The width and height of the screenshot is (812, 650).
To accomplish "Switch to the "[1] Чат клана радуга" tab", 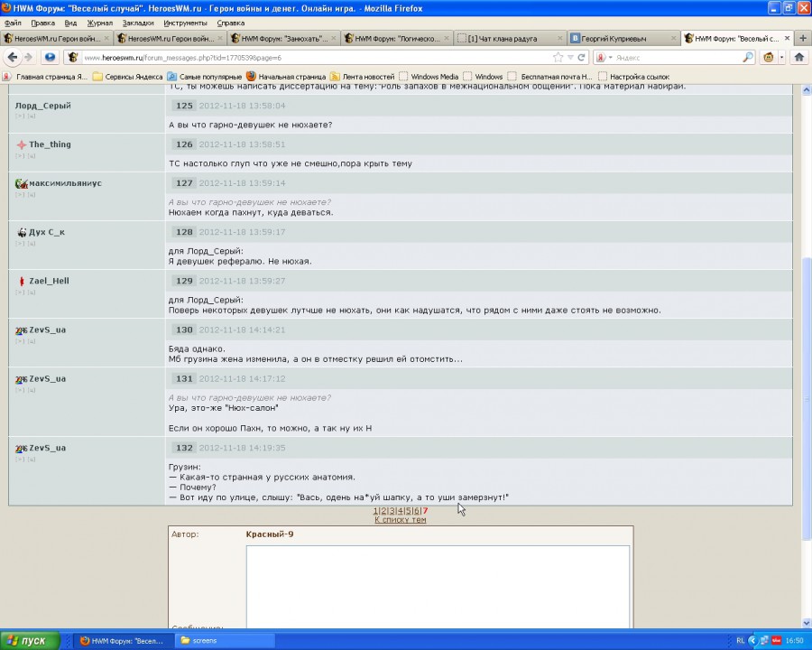I will [510, 38].
